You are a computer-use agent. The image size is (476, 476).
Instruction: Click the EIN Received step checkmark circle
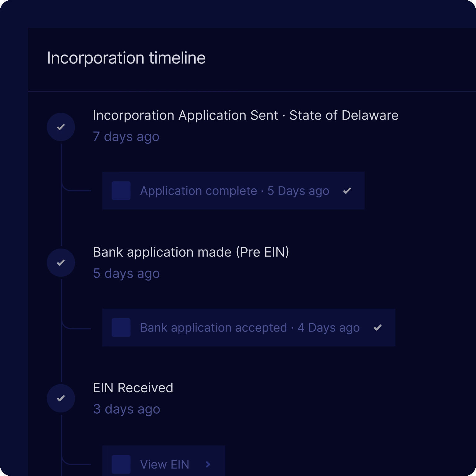(x=61, y=399)
